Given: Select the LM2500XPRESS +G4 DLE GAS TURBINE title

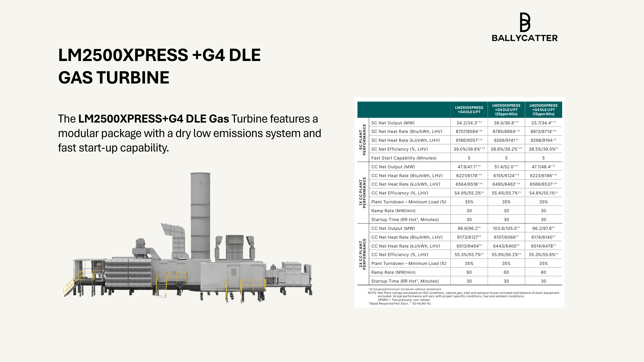Looking at the screenshot, I should pos(159,66).
